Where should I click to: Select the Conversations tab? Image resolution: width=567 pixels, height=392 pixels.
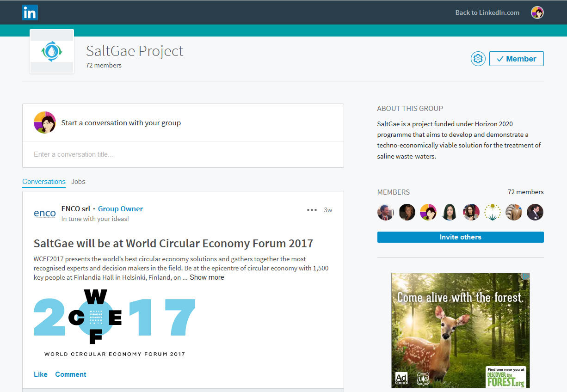[x=44, y=182]
